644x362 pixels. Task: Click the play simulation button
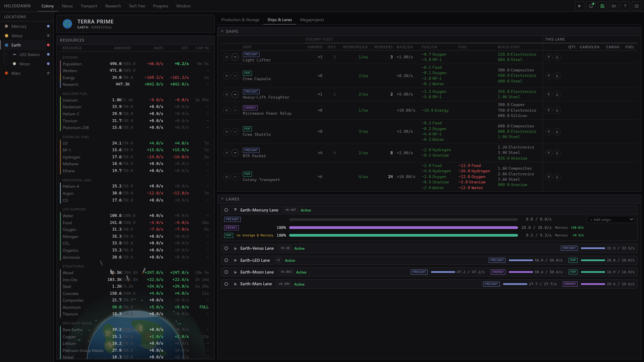(x=579, y=6)
